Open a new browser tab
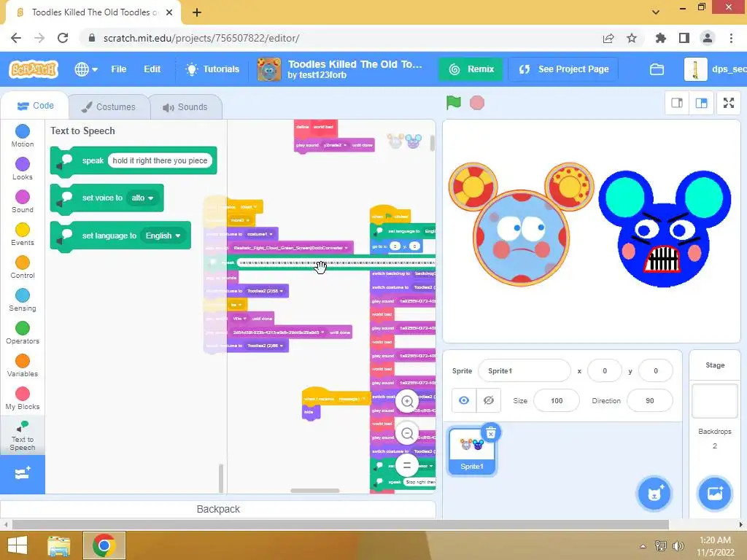747x560 pixels. click(197, 12)
